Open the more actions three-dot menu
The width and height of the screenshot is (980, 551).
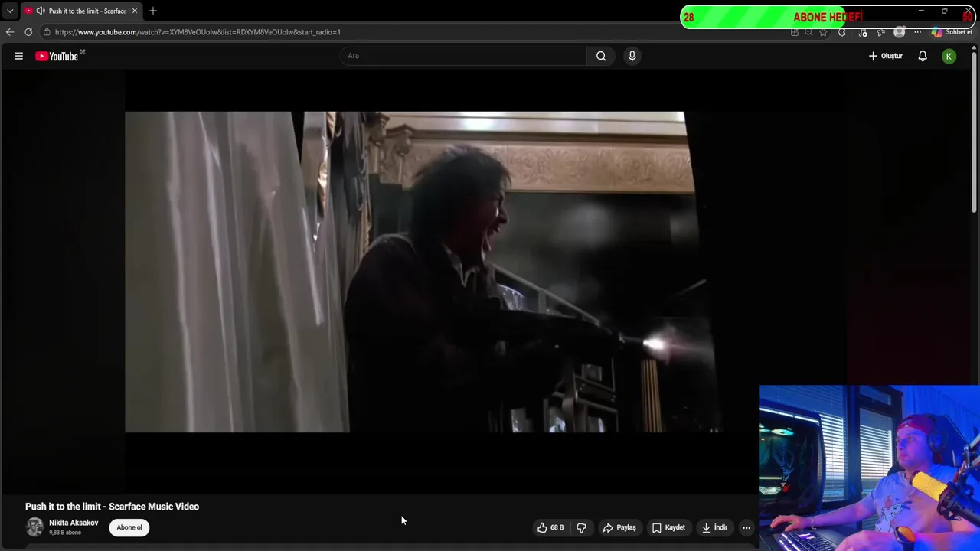[746, 527]
